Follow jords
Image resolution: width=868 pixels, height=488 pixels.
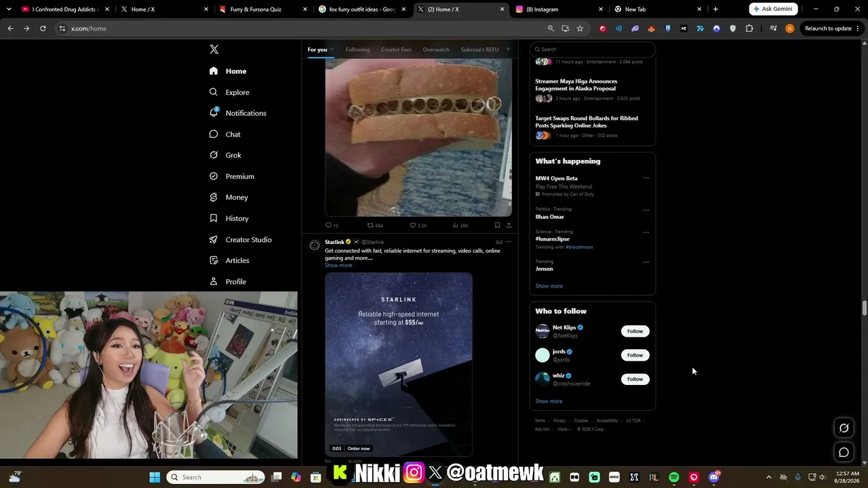(635, 355)
